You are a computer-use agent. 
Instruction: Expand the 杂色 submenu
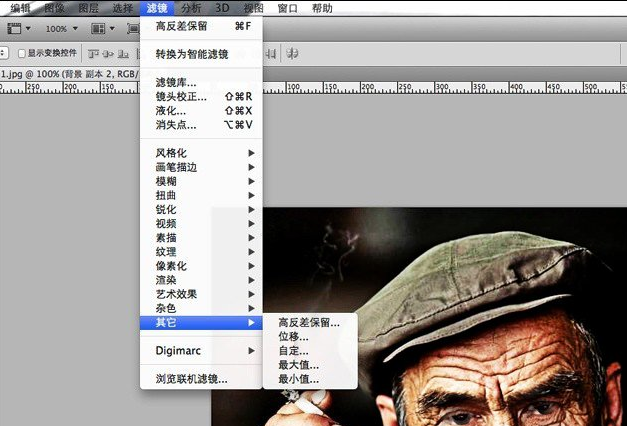coord(201,308)
